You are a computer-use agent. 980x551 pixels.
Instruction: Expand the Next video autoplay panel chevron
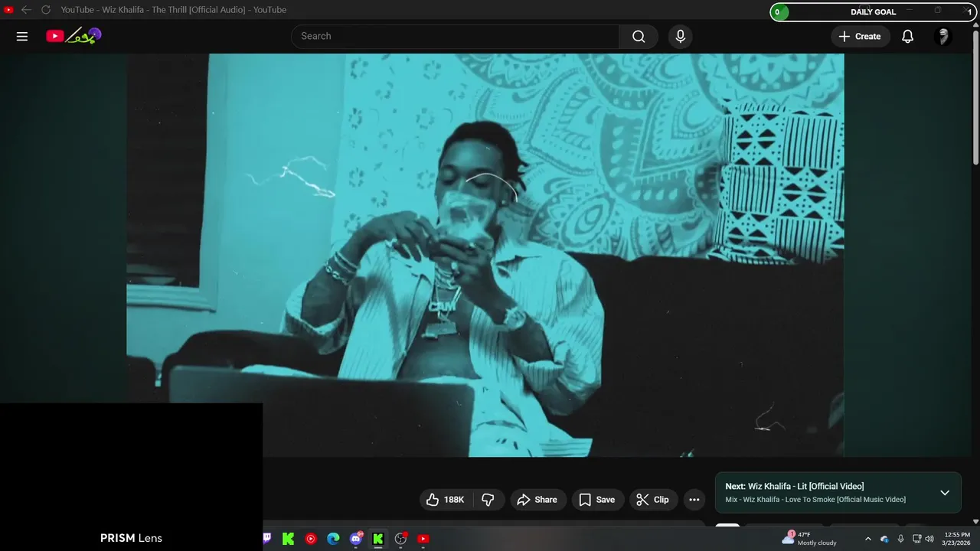coord(945,493)
